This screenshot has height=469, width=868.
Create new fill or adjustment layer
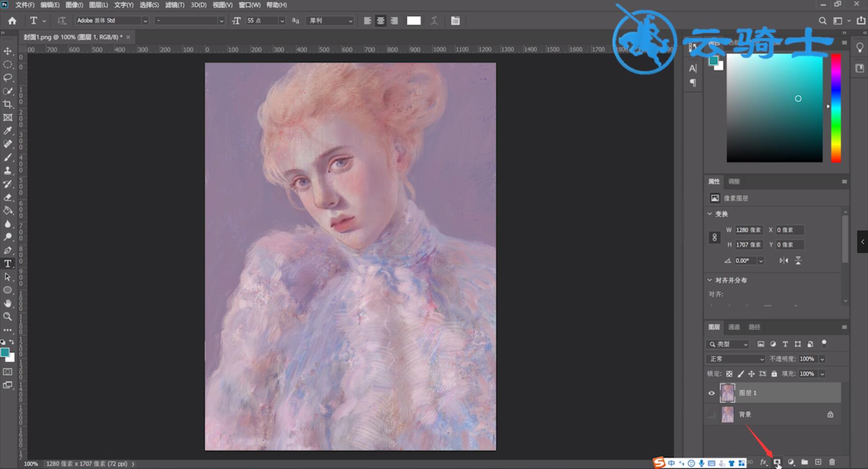click(x=791, y=462)
